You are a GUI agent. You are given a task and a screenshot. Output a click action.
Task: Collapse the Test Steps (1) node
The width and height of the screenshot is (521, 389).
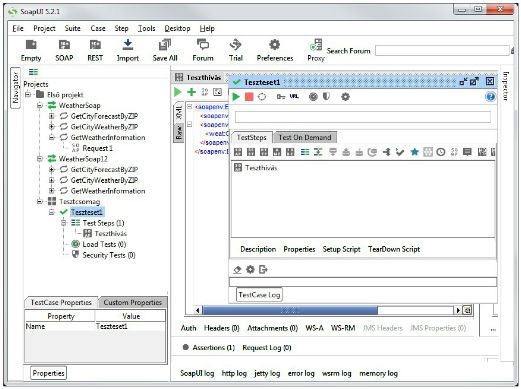64,223
